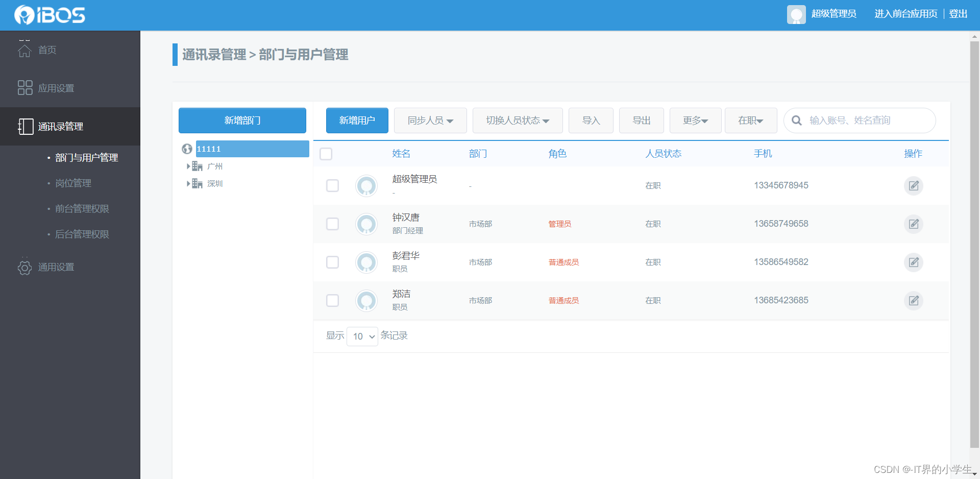980x479 pixels.
Task: Expand the 广州 department tree node
Action: [188, 165]
